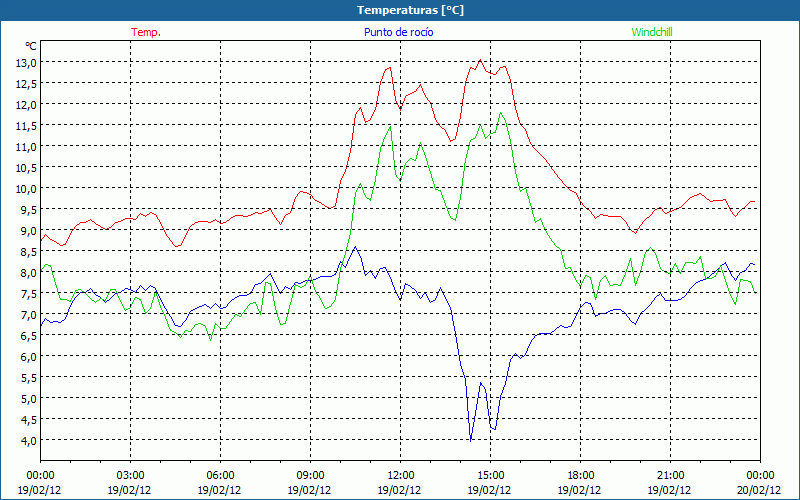Click the '9,5' y-axis value
Image resolution: width=800 pixels, height=500 pixels.
point(29,210)
